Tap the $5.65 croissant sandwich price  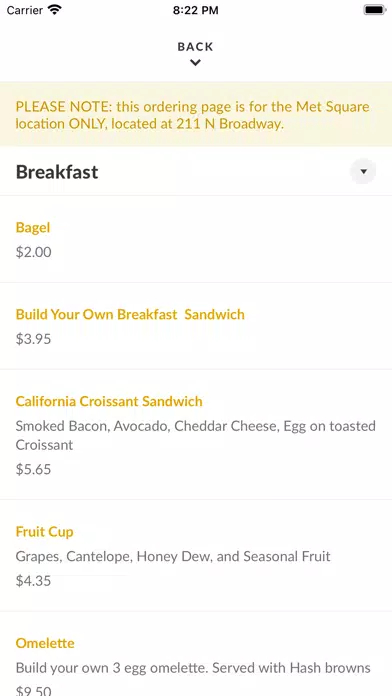click(34, 469)
